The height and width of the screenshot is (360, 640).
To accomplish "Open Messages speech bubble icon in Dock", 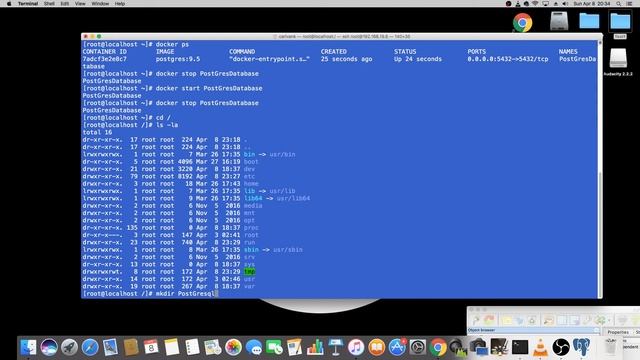I will (x=254, y=347).
